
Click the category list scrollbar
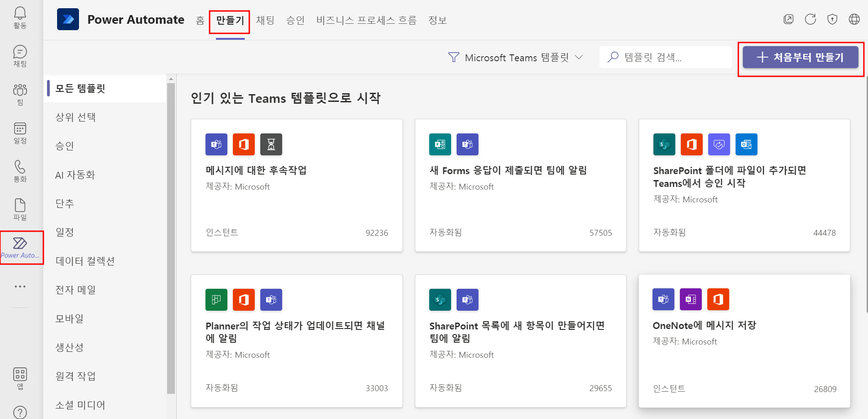click(x=171, y=238)
